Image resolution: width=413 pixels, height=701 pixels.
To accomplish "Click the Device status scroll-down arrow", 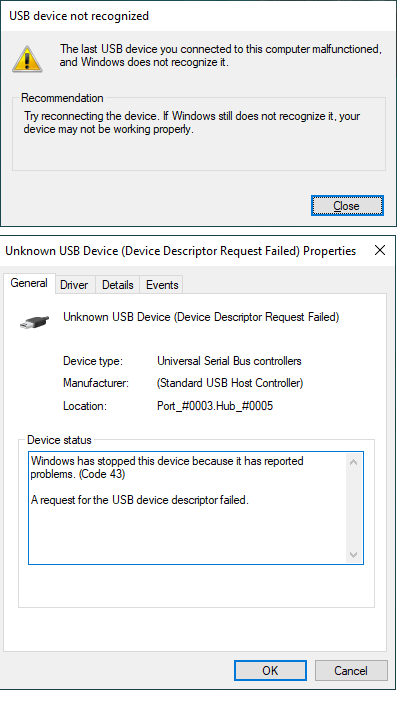I will pos(353,555).
